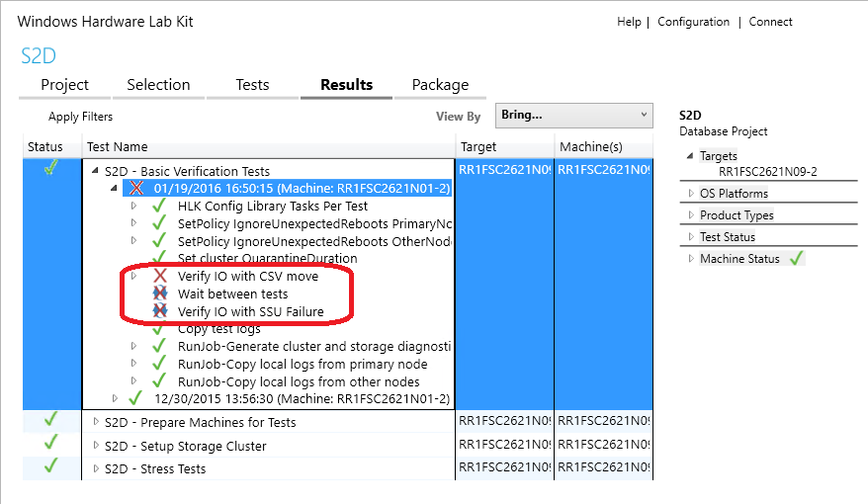
Task: Collapse the 01/19/2016 16:50:15 run node
Action: point(114,188)
